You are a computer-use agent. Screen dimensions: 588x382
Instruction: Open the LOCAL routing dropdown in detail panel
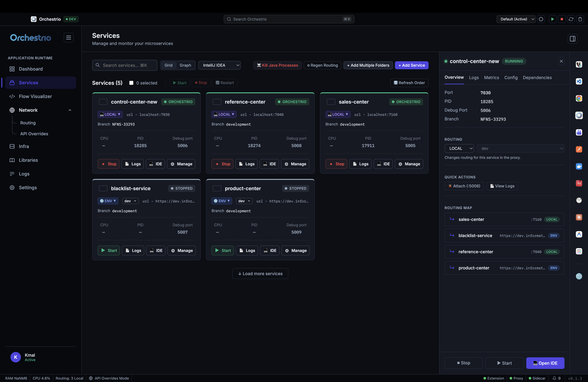(459, 148)
